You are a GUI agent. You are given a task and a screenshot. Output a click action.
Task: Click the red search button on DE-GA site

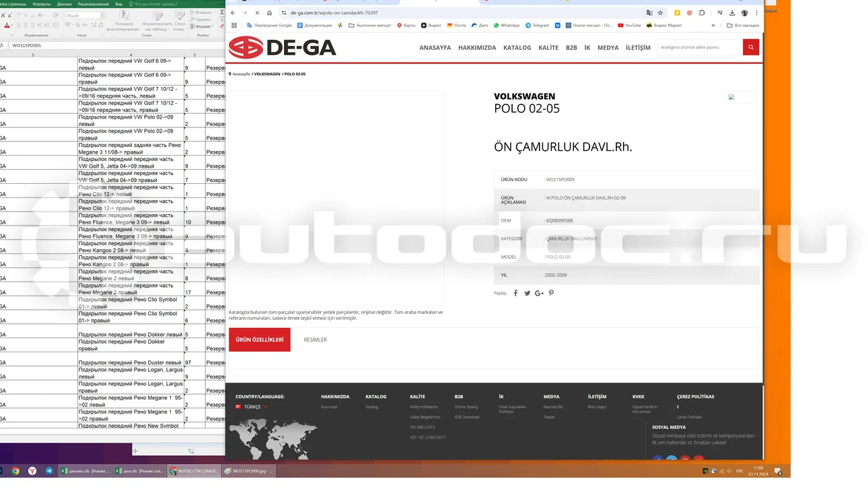pos(751,47)
